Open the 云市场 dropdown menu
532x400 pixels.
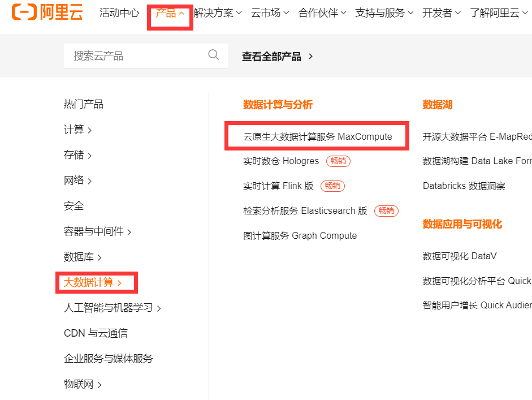[x=269, y=12]
